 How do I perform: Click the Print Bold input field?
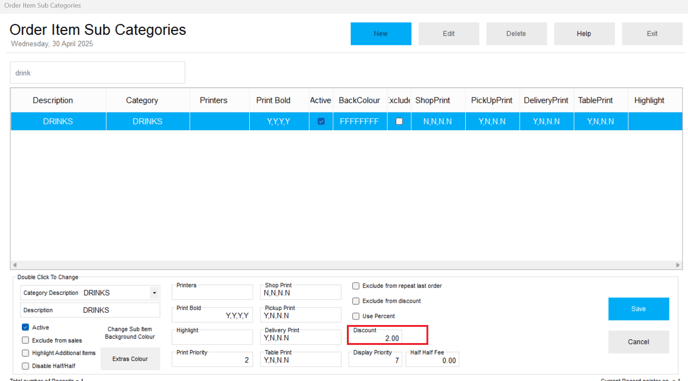point(212,315)
